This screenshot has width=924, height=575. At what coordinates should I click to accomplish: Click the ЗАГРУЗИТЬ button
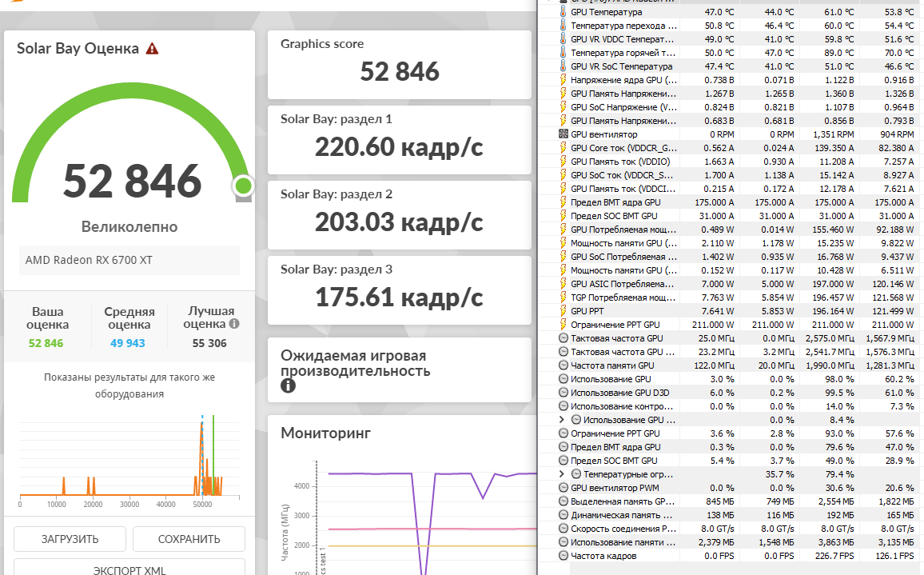click(x=70, y=539)
